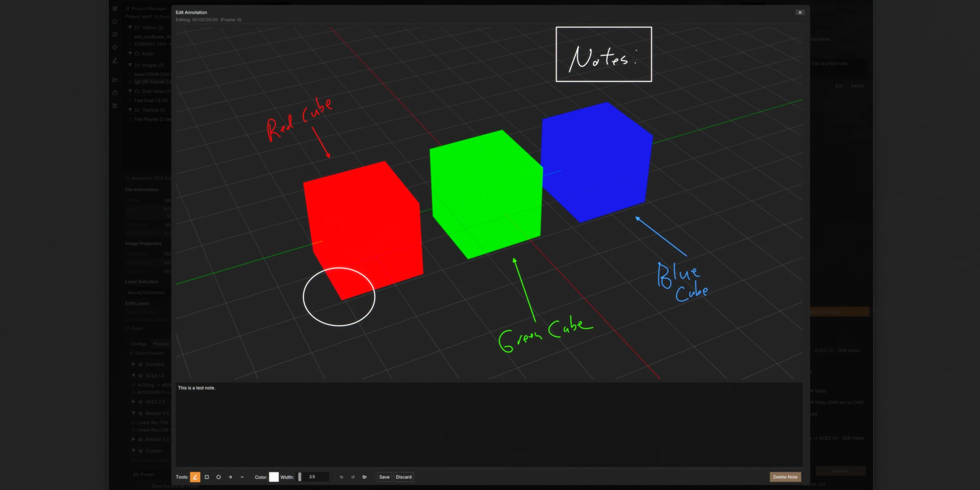Switch to the Presets tab in Color panel
Image resolution: width=980 pixels, height=490 pixels.
click(x=161, y=343)
